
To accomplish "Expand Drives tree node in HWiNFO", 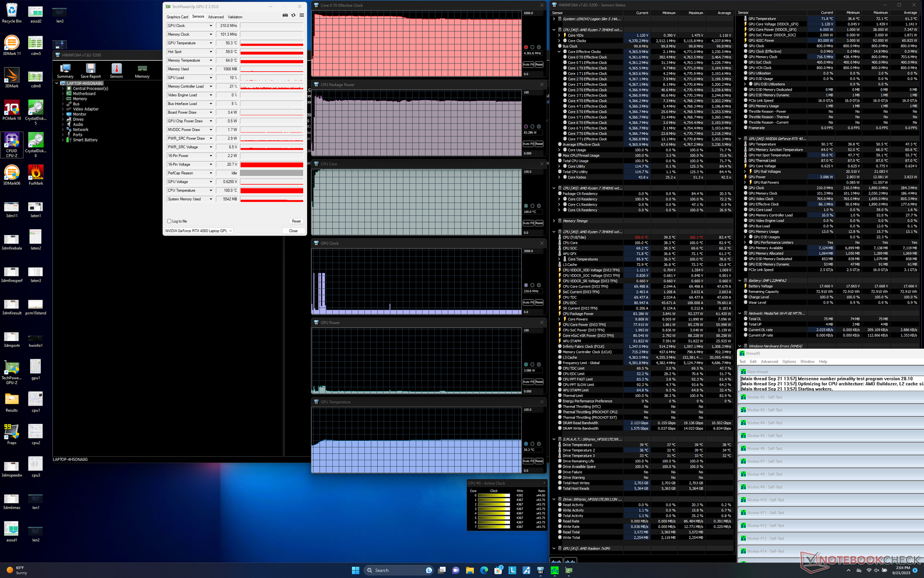I will tap(63, 119).
